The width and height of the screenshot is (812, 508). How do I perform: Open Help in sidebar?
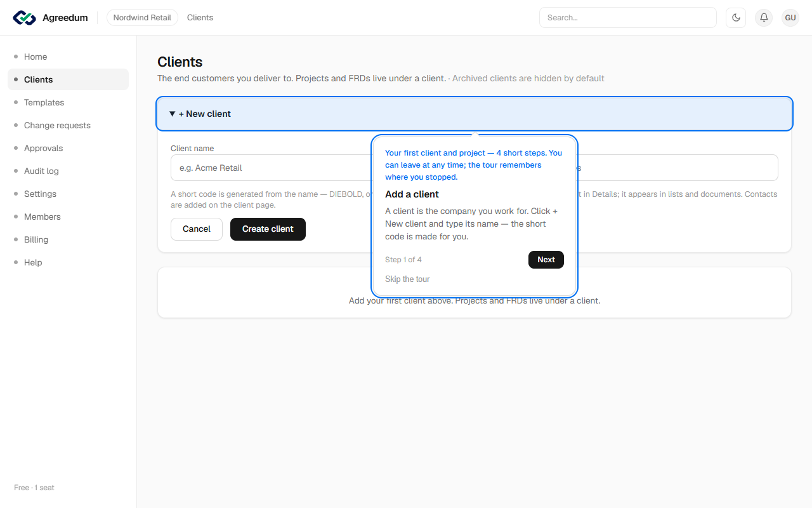68,262
